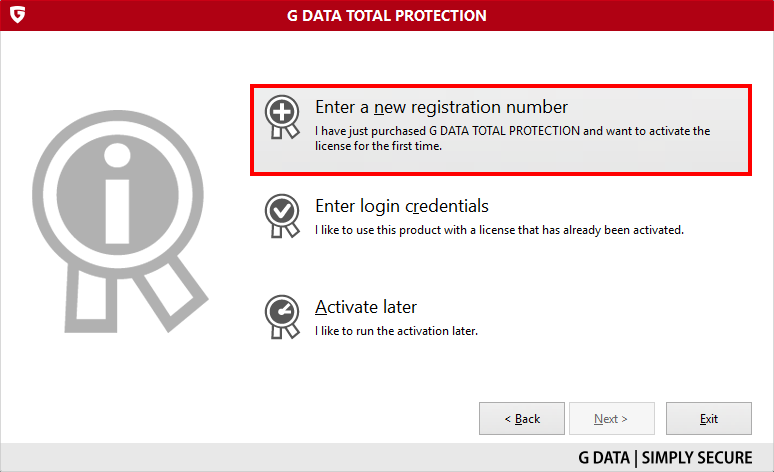Click the 'G DATA TOTAL PROTECTION' title text
Image resolution: width=774 pixels, height=472 pixels.
387,16
